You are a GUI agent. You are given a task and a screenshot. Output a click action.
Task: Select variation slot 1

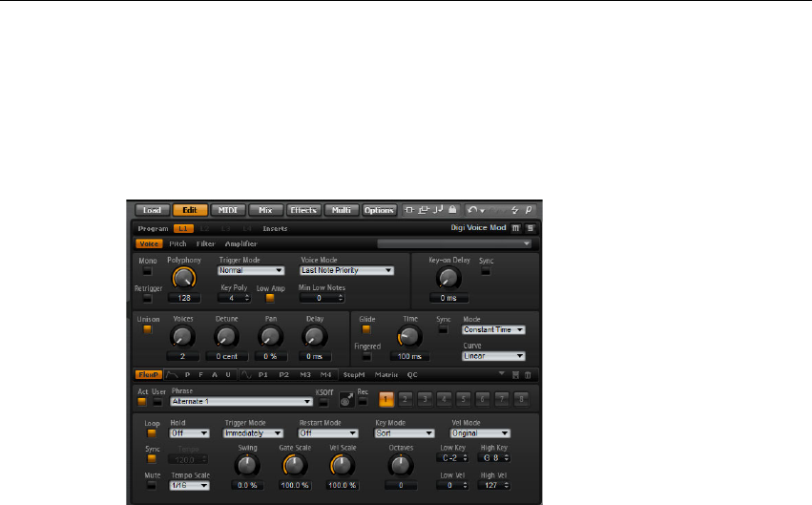[x=385, y=399]
